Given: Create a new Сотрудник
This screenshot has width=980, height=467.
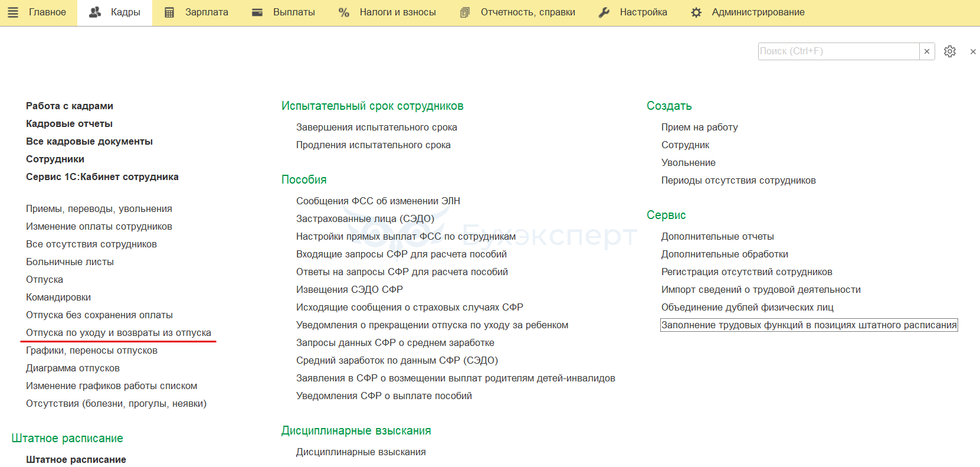Looking at the screenshot, I should [x=686, y=145].
